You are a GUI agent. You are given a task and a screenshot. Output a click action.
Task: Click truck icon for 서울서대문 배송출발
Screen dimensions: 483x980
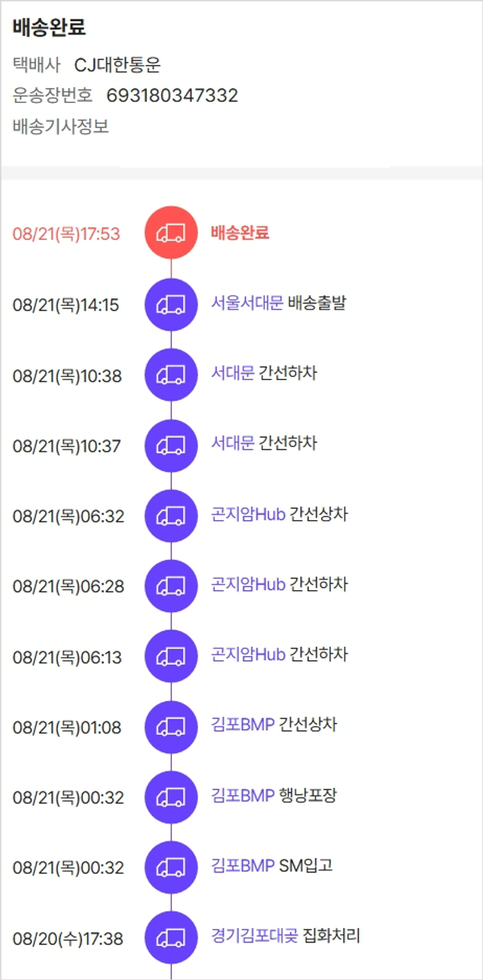tap(171, 304)
